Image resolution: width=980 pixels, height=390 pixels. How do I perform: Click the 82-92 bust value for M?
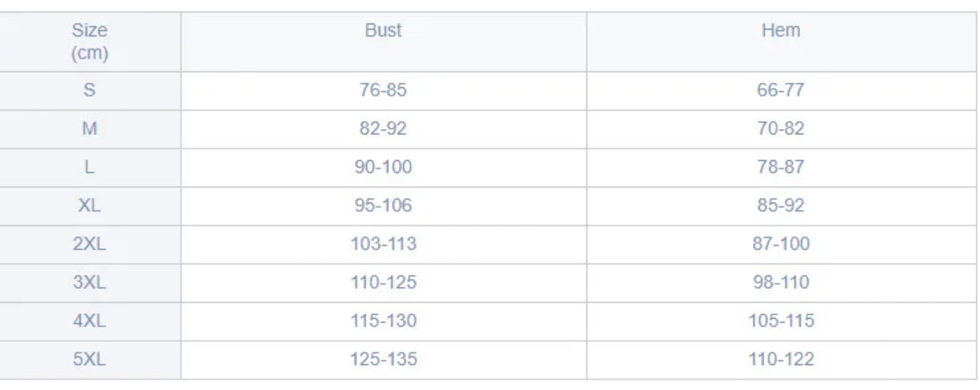383,128
